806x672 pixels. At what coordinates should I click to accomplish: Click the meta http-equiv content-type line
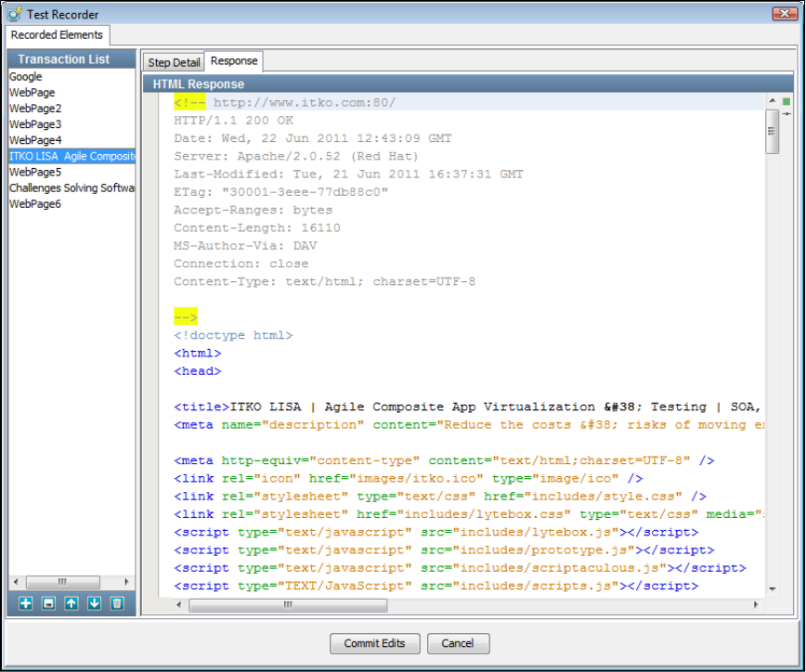(444, 461)
